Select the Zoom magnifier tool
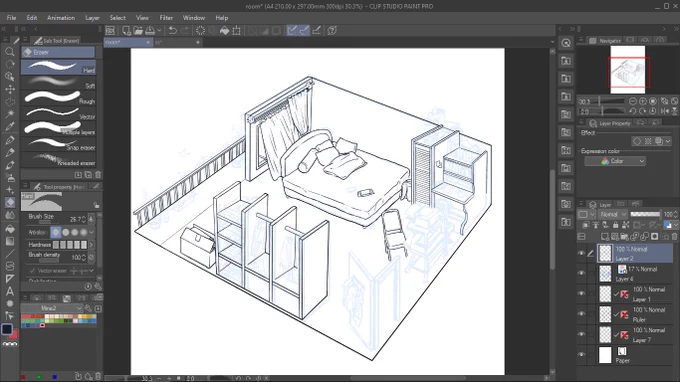680x382 pixels. 10,52
